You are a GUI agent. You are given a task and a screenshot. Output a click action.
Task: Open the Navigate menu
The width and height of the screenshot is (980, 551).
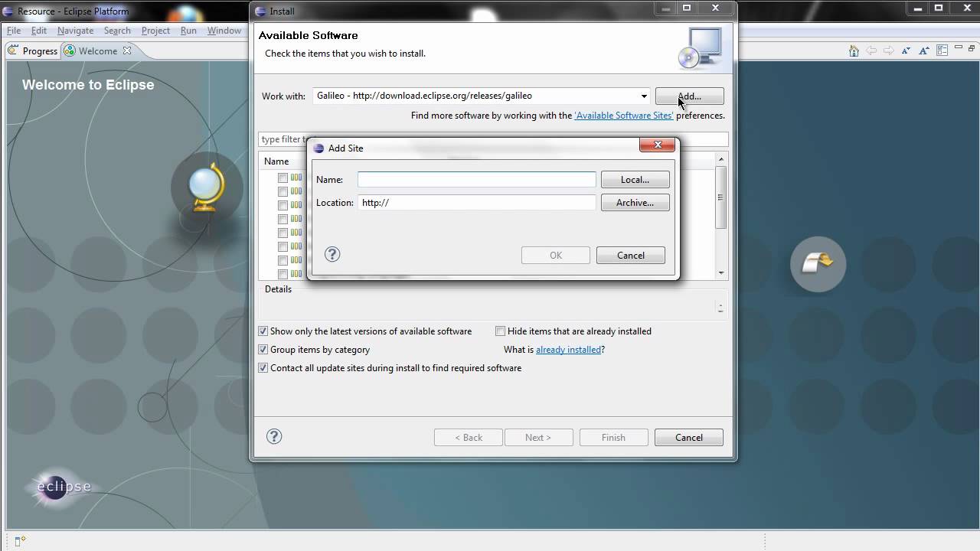(x=75, y=31)
